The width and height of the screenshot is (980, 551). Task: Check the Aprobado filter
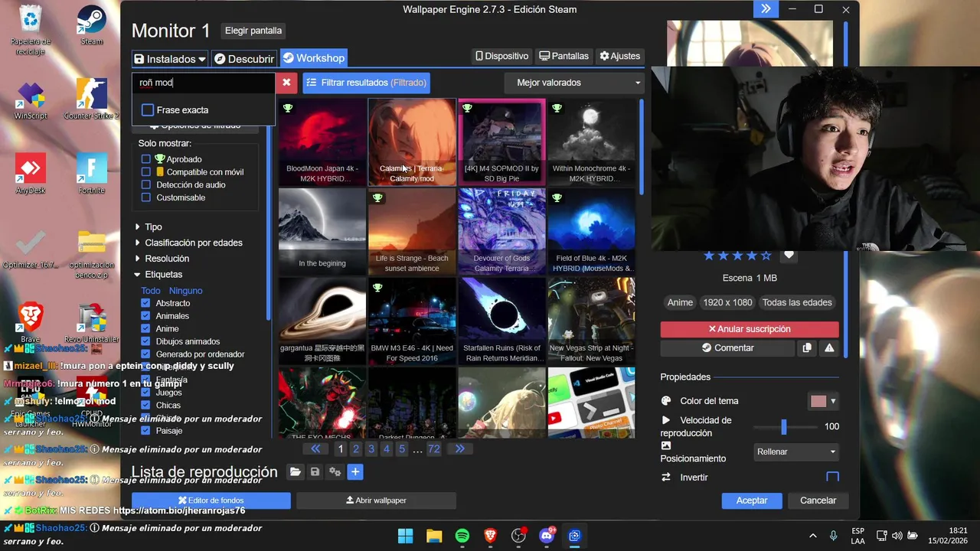click(x=146, y=159)
